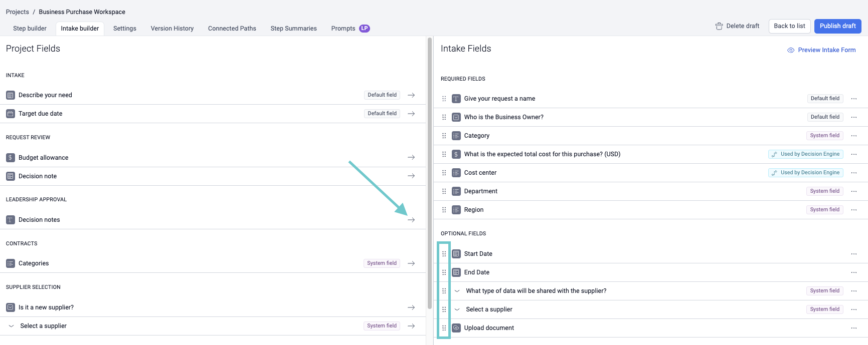Click the Publish draft button
The image size is (868, 345).
tap(837, 26)
